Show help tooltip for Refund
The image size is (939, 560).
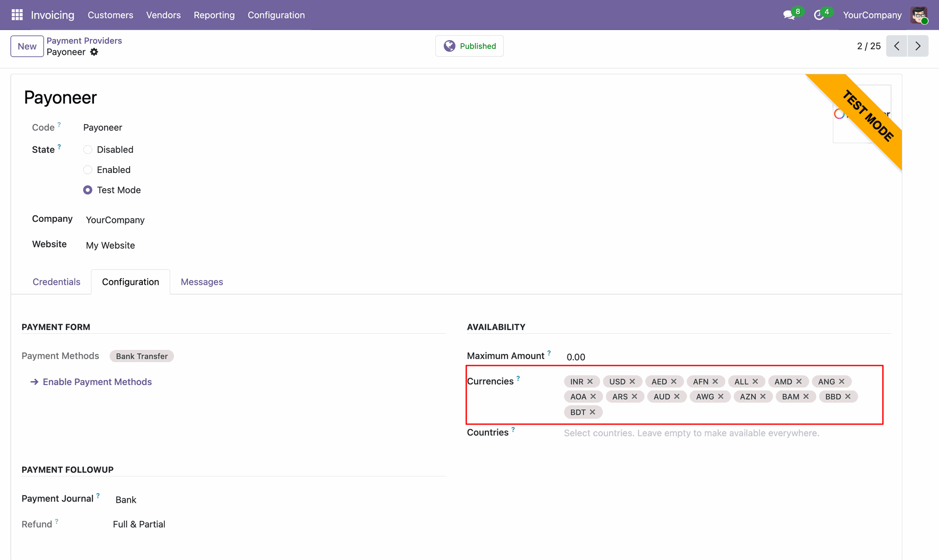(57, 521)
